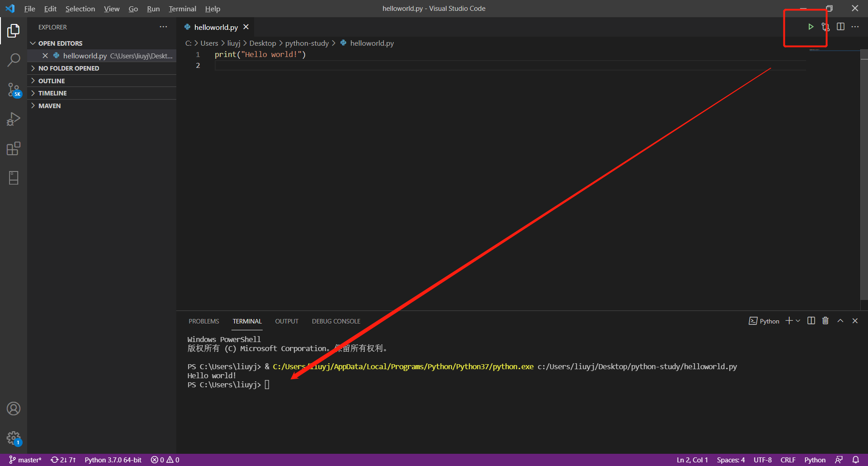Open the View menu
Screen dimensions: 868x466
tap(112, 9)
